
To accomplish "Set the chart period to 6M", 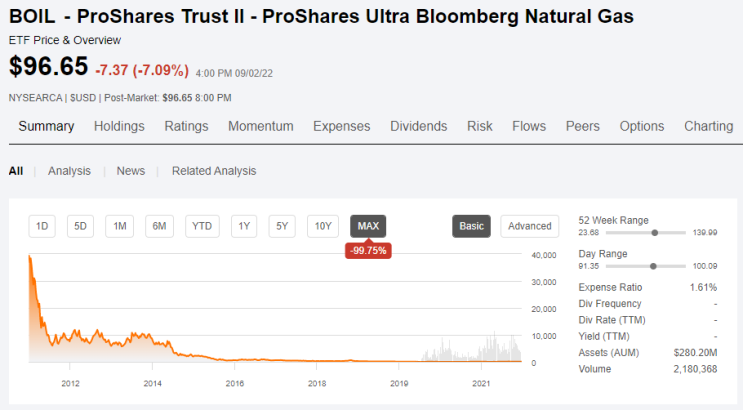I will 159,226.
